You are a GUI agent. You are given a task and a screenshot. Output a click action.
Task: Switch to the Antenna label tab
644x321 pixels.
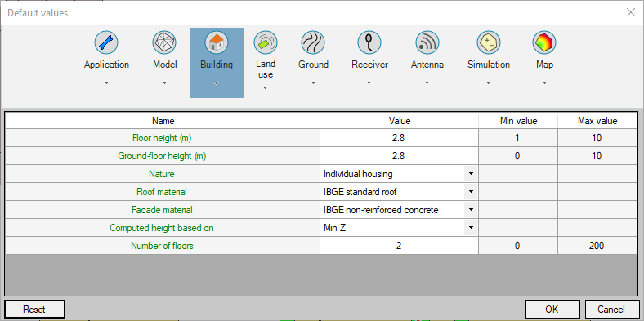pos(427,65)
